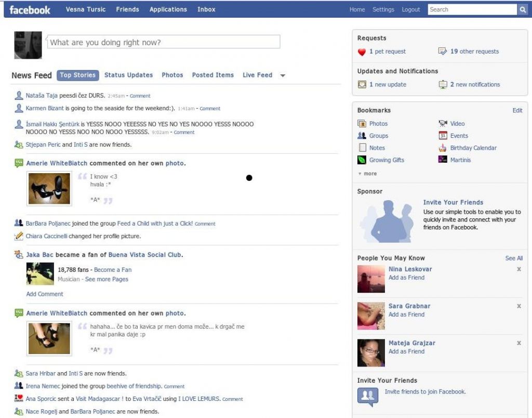532x418 pixels.
Task: Open the Posted Items tab
Action: (x=212, y=75)
